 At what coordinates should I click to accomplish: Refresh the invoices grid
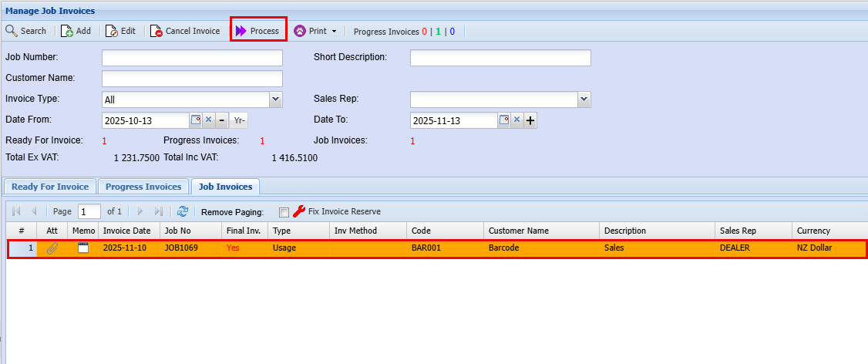(x=183, y=211)
